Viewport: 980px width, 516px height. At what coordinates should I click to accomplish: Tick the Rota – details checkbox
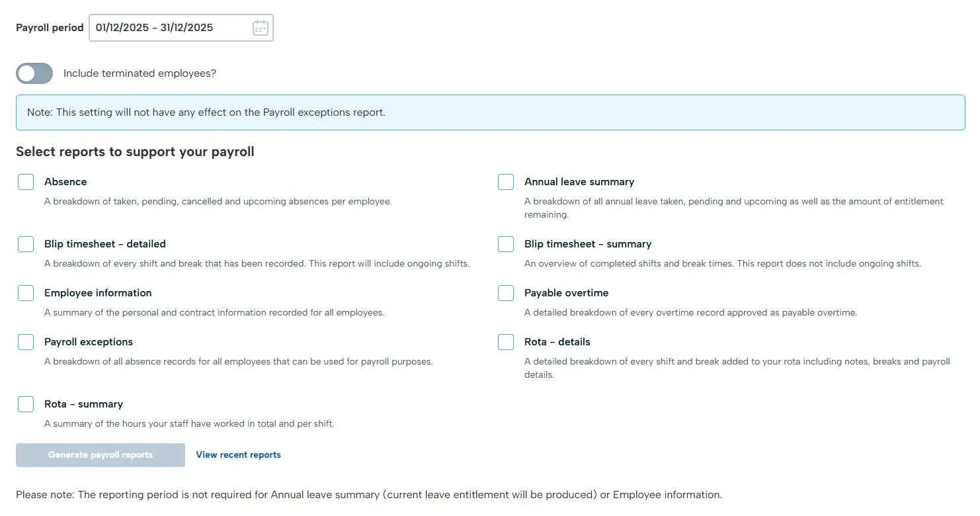506,342
